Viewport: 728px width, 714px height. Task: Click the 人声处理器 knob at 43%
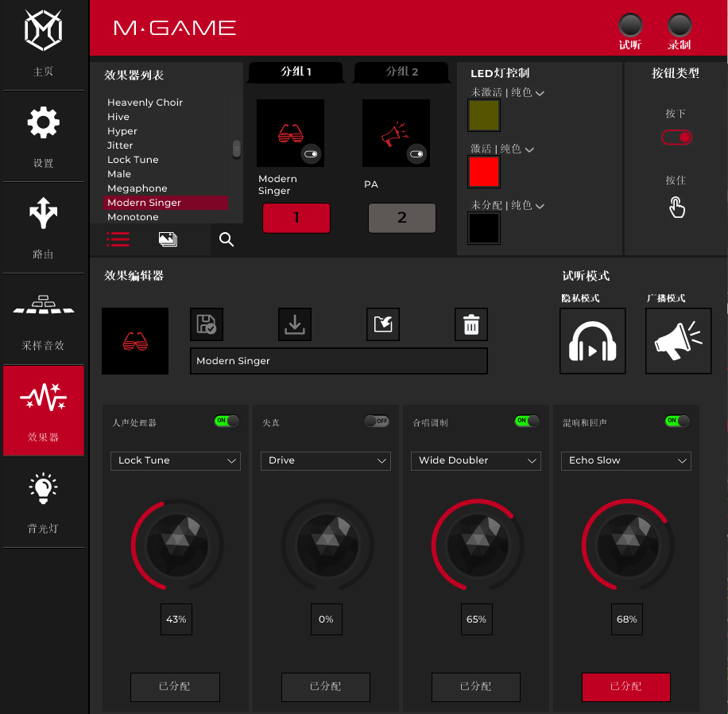click(x=177, y=545)
